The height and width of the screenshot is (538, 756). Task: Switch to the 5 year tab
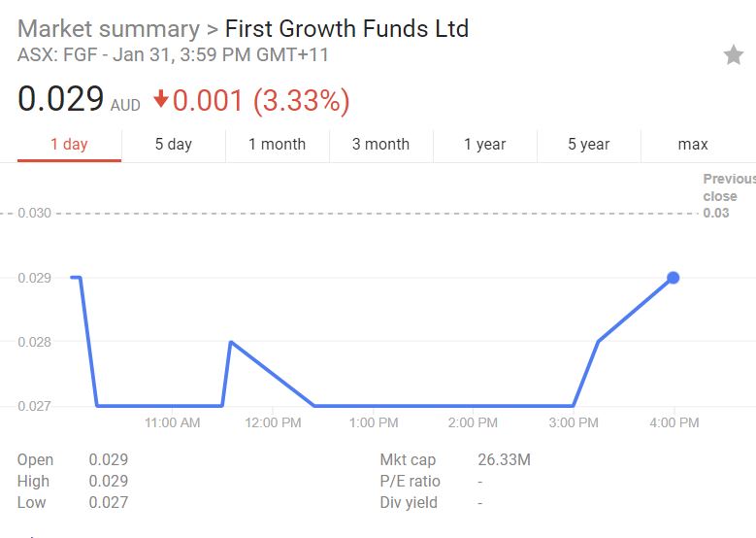pos(588,145)
